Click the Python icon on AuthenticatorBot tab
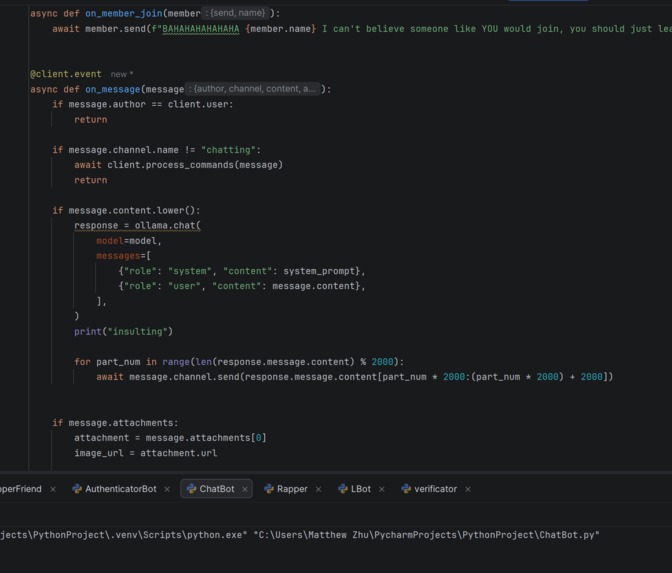The height and width of the screenshot is (573, 672). (x=77, y=489)
